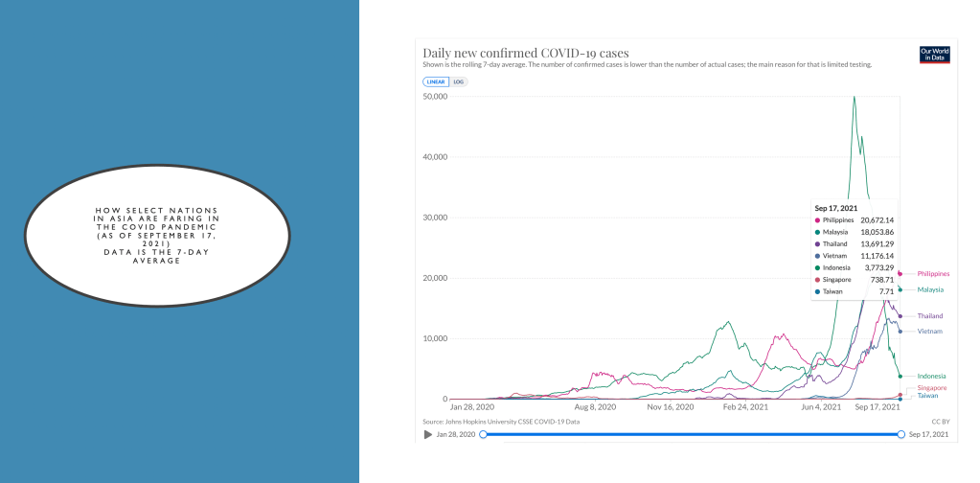Open the CC BY license link

[x=939, y=421]
